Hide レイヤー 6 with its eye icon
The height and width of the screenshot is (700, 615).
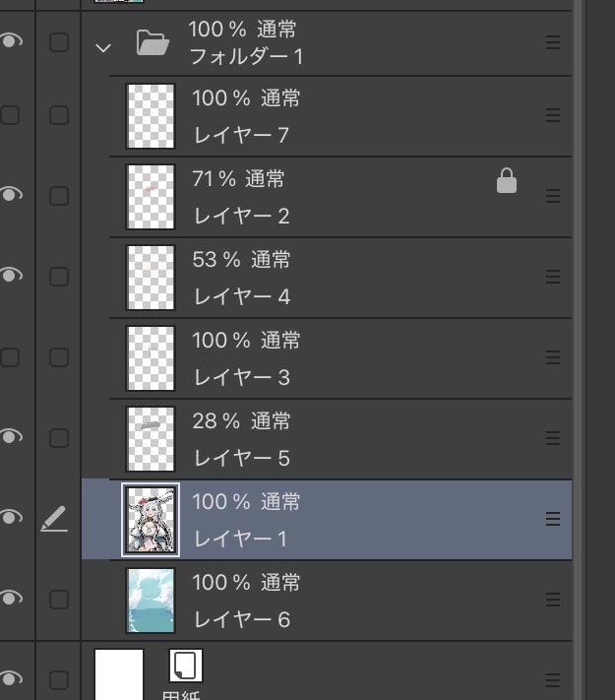(x=11, y=599)
